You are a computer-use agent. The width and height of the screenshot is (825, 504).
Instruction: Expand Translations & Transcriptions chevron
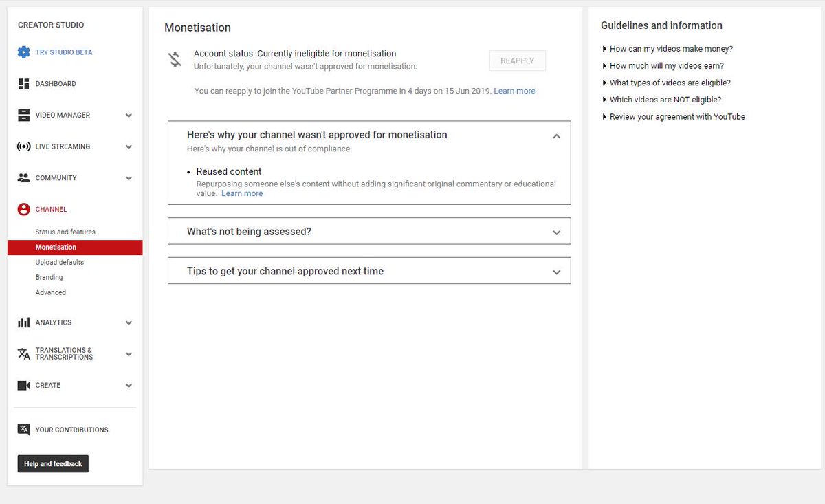[x=129, y=354]
